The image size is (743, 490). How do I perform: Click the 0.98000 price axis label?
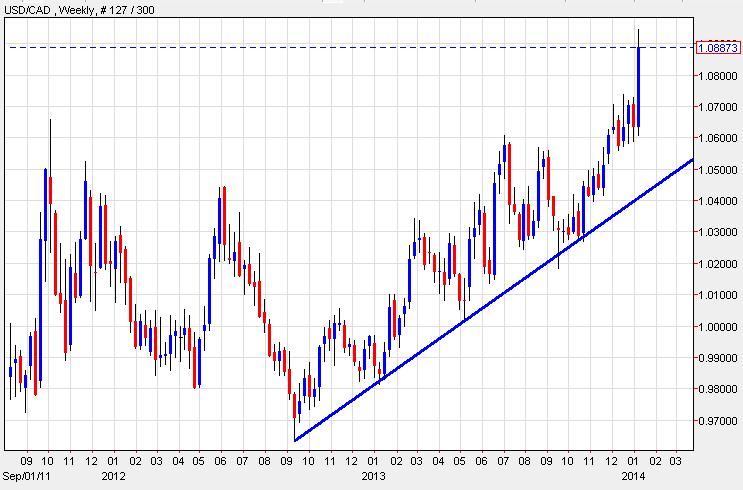[718, 389]
